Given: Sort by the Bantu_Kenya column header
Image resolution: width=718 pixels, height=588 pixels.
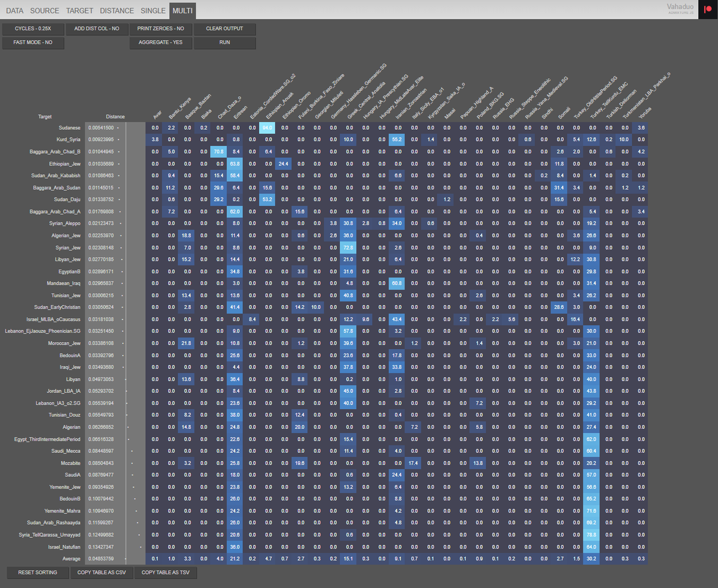Looking at the screenshot, I should coord(180,108).
